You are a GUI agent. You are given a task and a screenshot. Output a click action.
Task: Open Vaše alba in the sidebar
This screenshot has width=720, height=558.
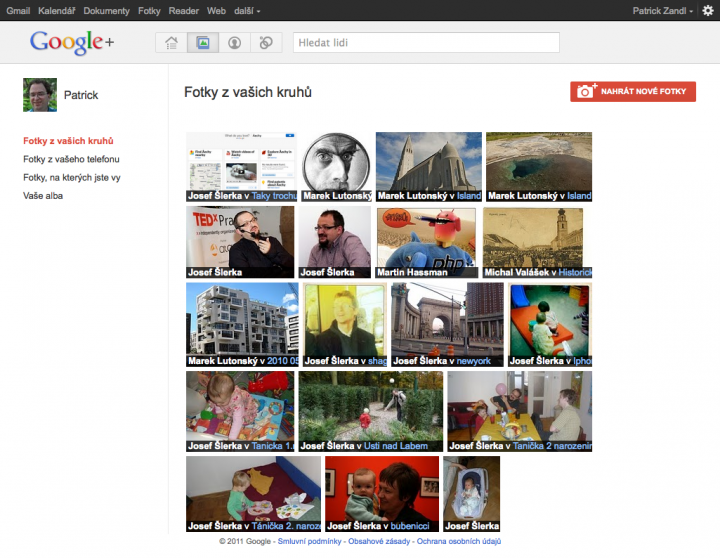pos(43,196)
